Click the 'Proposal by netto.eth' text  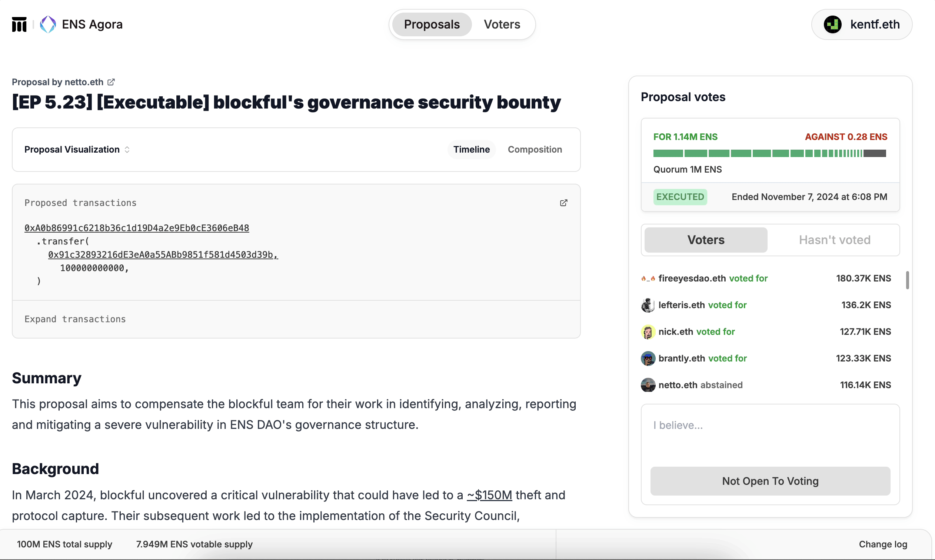pyautogui.click(x=57, y=82)
